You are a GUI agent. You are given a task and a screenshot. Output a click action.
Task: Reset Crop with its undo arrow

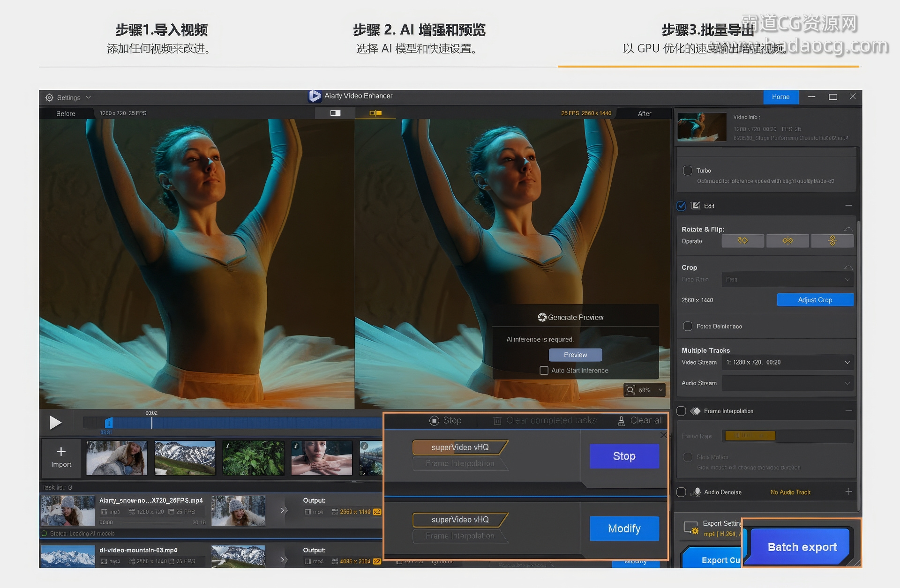click(848, 268)
